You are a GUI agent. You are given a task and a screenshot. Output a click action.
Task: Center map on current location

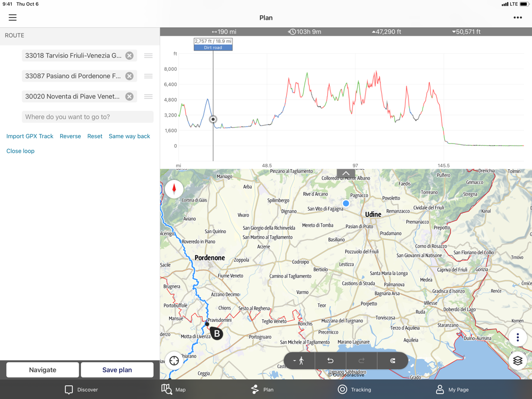174,361
